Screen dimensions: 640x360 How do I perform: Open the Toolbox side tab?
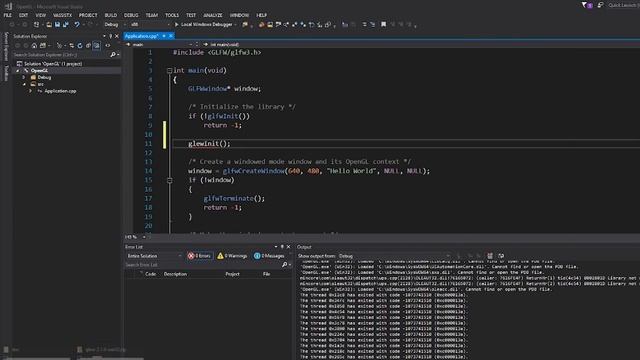[x=6, y=73]
